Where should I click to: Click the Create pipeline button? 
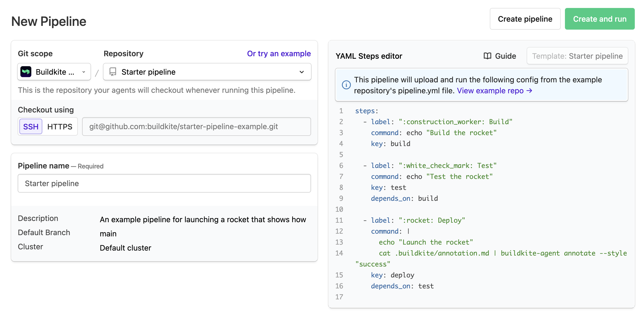click(x=525, y=19)
